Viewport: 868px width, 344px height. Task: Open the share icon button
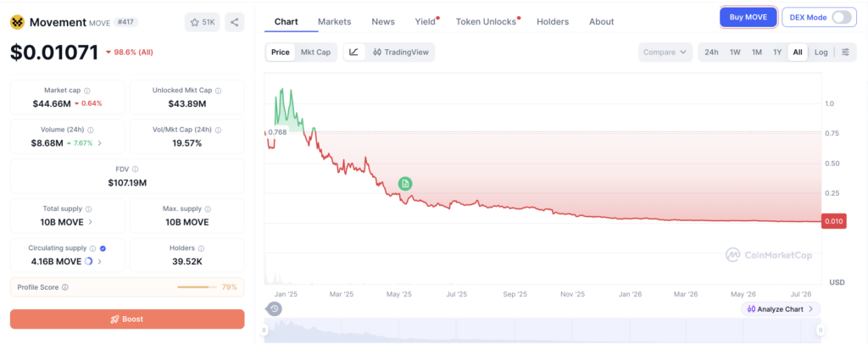[x=235, y=22]
